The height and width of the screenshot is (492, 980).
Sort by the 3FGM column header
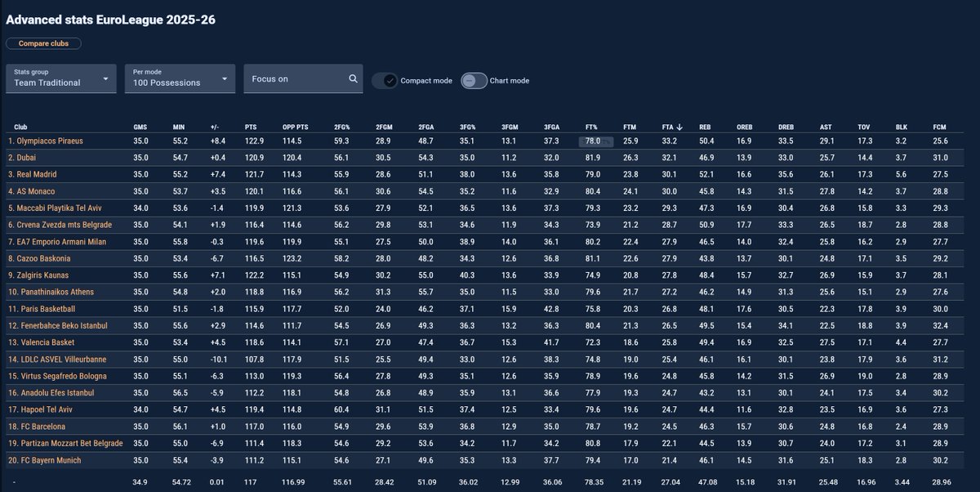click(x=510, y=127)
